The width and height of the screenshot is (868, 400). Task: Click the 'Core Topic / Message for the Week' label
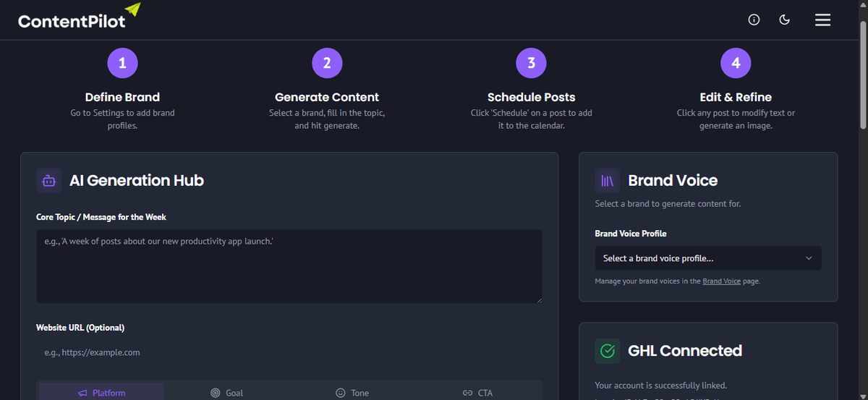(x=101, y=217)
